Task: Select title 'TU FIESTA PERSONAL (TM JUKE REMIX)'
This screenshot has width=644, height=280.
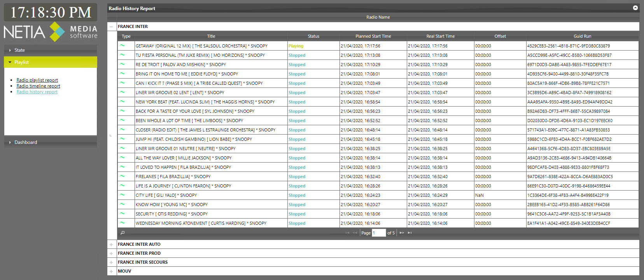Action: click(x=200, y=55)
